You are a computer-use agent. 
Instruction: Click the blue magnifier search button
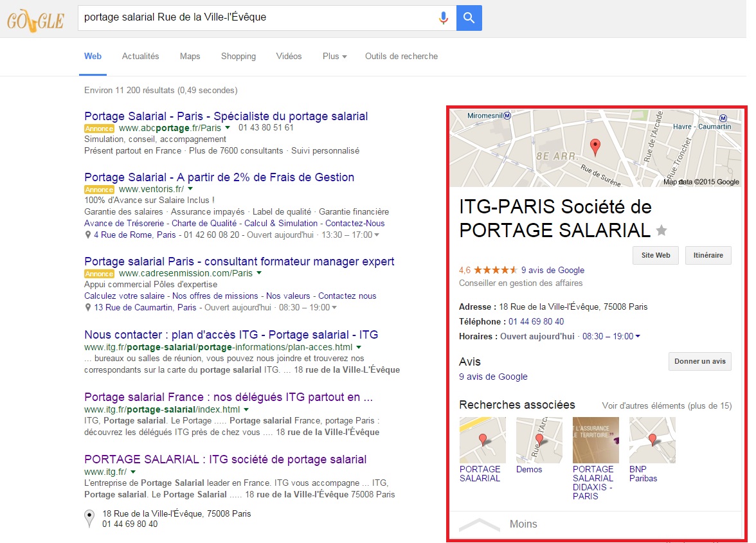click(x=469, y=18)
